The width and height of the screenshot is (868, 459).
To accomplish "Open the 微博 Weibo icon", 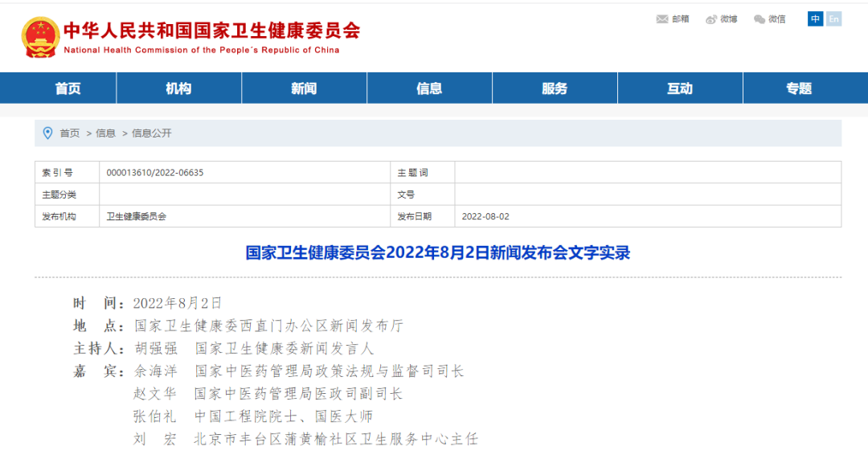I will [x=711, y=19].
